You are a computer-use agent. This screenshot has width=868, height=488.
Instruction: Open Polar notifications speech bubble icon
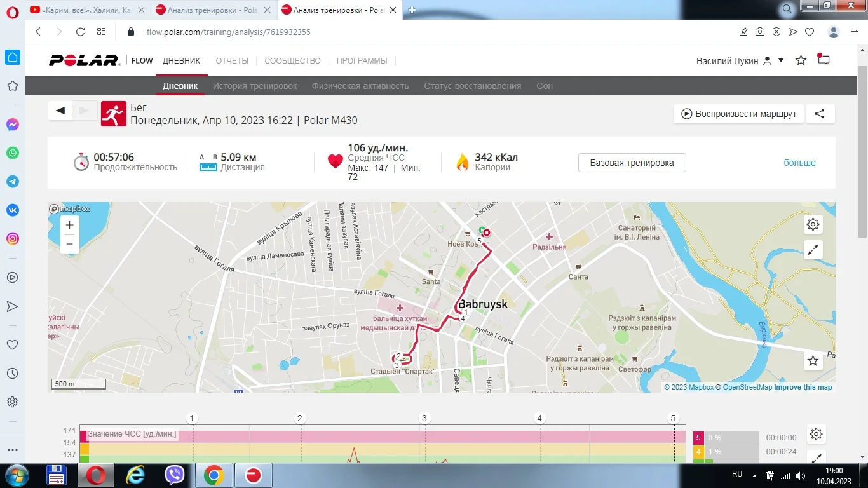824,60
